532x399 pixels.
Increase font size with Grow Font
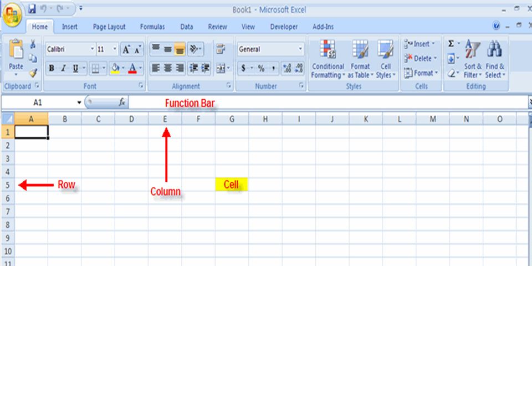pyautogui.click(x=126, y=49)
